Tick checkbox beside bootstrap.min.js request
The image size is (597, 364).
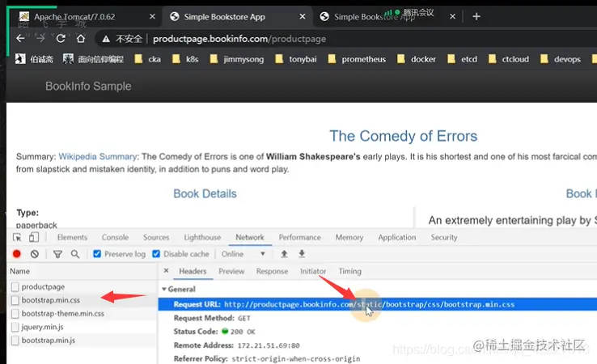click(15, 341)
